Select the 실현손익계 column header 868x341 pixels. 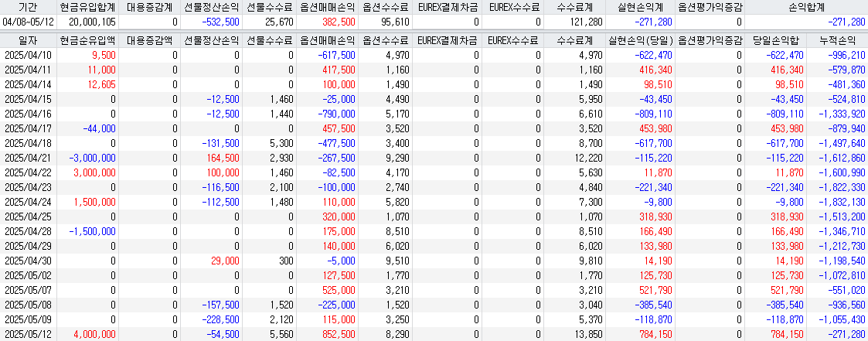pos(641,7)
